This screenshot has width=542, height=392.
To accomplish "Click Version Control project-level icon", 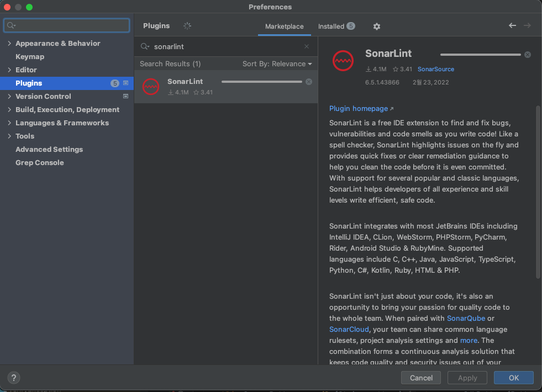I will [126, 96].
